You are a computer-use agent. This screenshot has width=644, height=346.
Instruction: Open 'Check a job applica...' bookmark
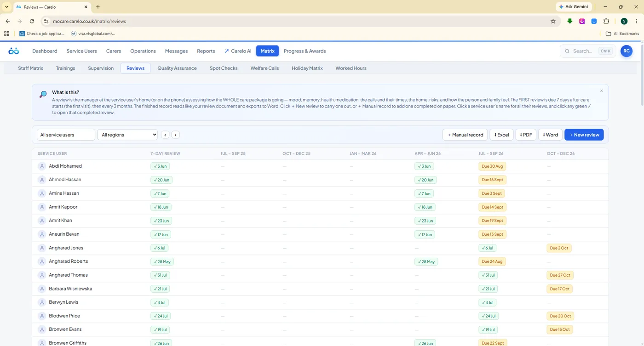(42, 34)
